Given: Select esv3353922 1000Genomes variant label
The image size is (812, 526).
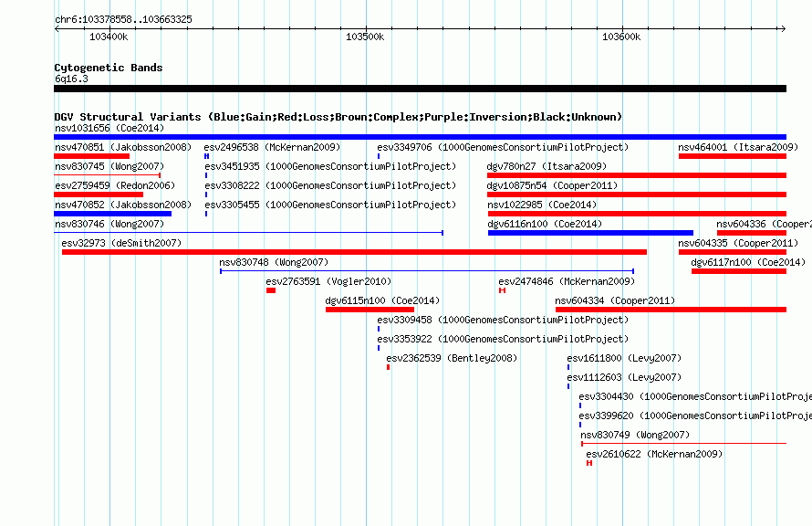Looking at the screenshot, I should pos(503,339).
